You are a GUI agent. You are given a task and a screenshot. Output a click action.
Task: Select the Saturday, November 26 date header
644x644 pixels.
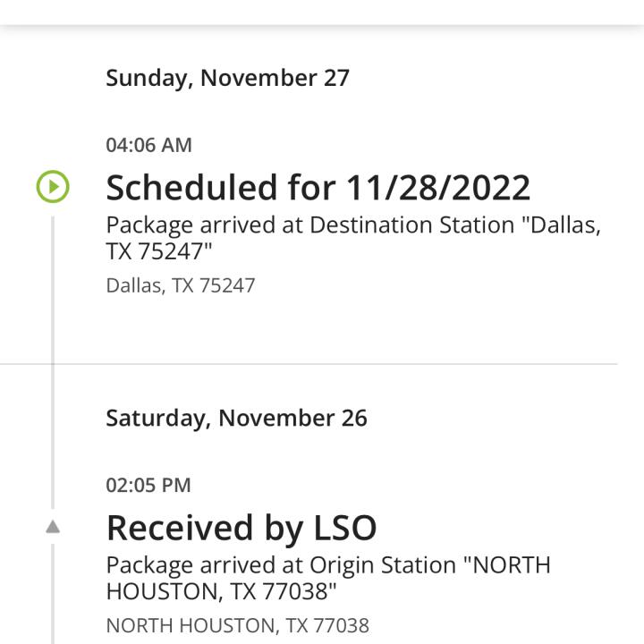236,418
